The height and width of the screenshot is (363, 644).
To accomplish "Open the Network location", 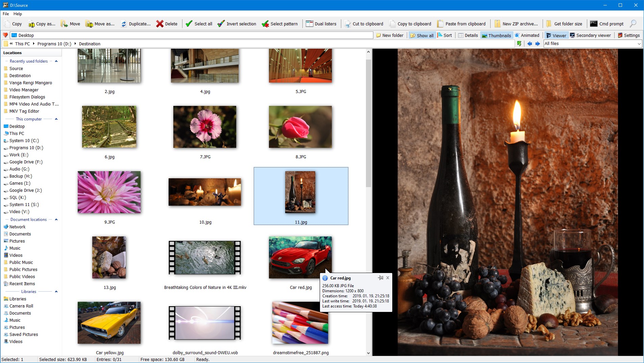I will pos(18,227).
